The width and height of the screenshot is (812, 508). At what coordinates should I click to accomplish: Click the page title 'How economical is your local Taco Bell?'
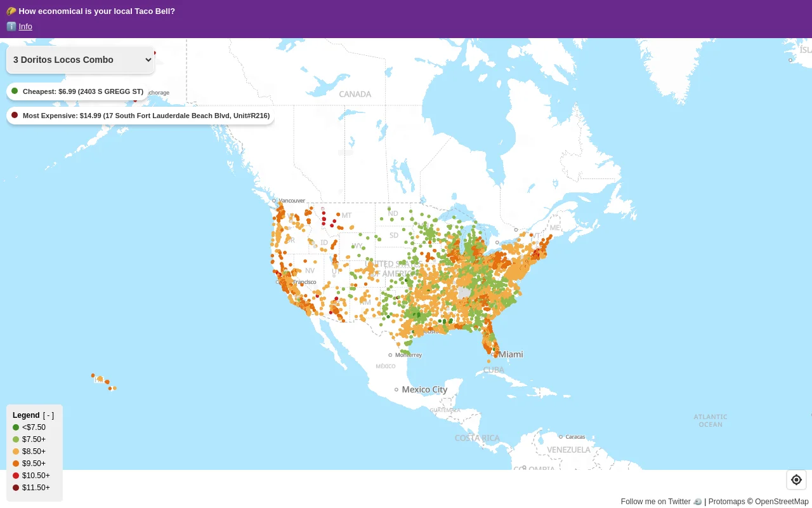click(97, 11)
